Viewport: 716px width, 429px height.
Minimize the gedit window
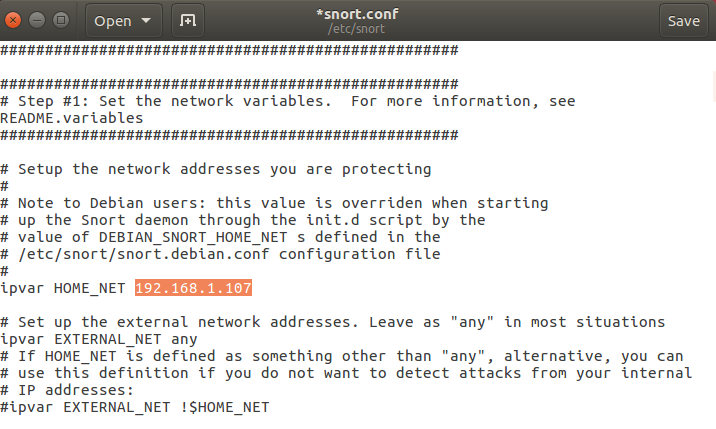(x=38, y=20)
